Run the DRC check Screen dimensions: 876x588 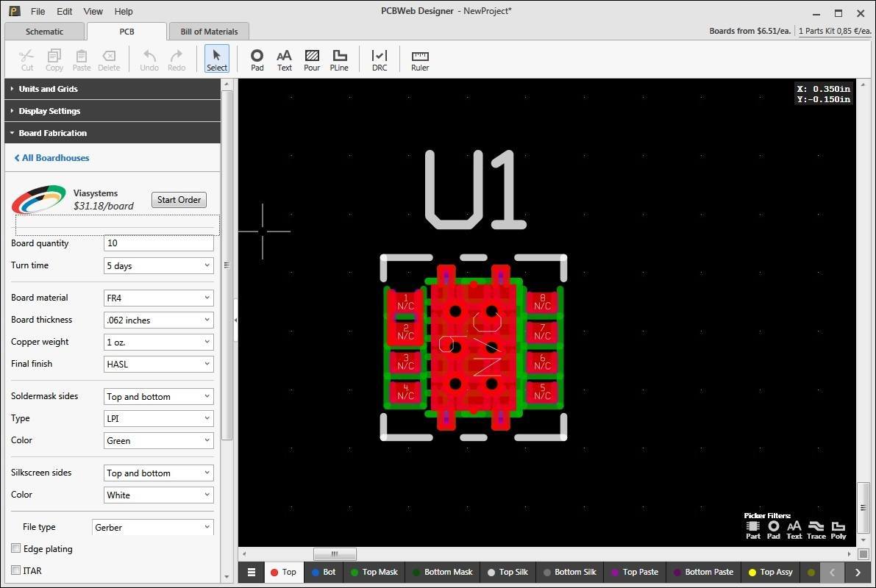point(380,60)
